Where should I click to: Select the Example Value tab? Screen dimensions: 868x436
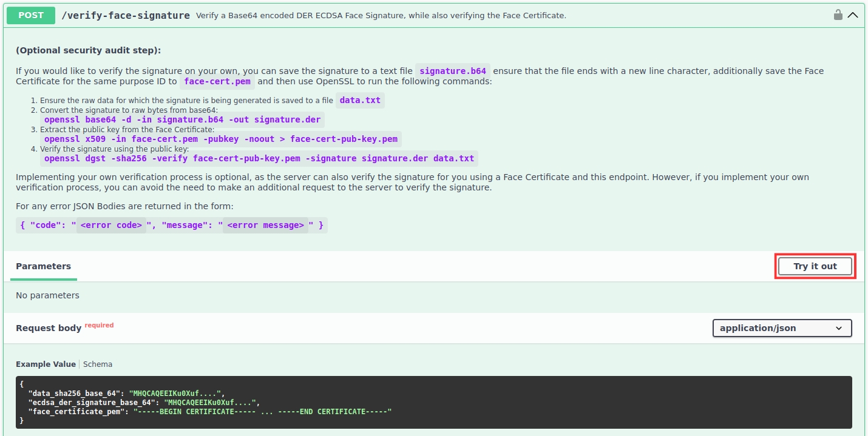(x=46, y=364)
